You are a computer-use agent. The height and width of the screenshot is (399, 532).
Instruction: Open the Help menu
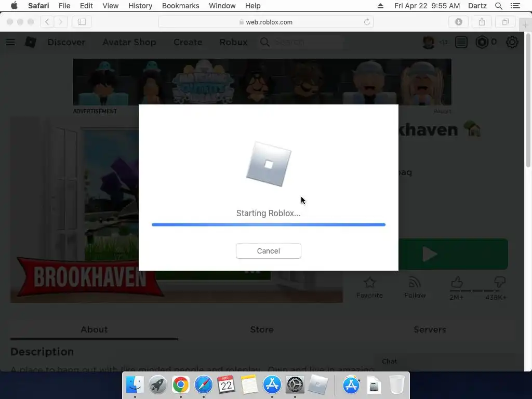(253, 6)
